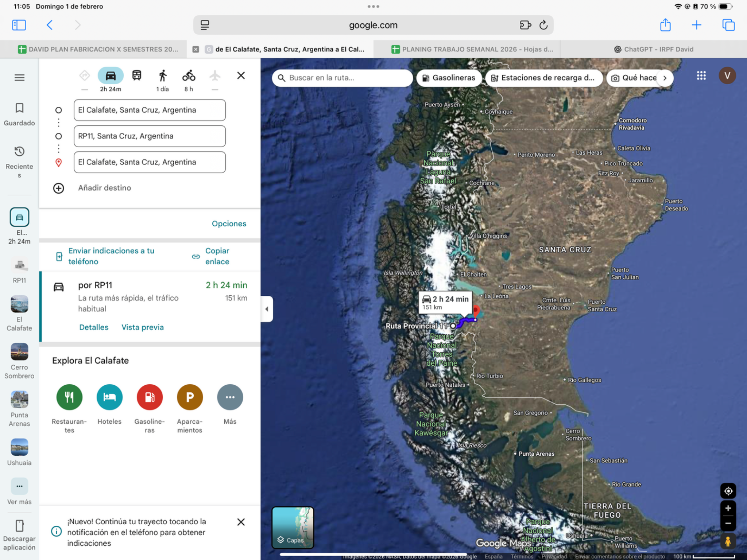Open Street View pegman
747x560 pixels.
[x=728, y=541]
